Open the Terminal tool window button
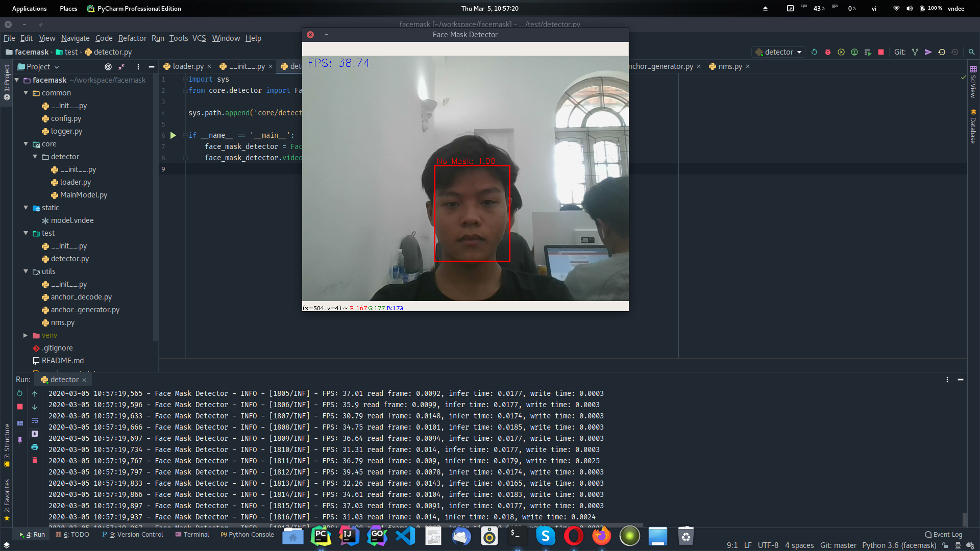980x551 pixels. (x=192, y=534)
